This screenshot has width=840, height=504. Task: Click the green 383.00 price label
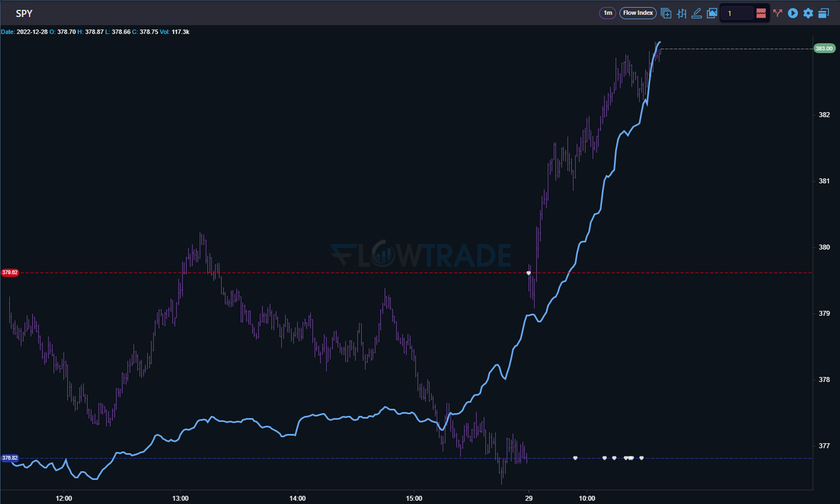(825, 48)
